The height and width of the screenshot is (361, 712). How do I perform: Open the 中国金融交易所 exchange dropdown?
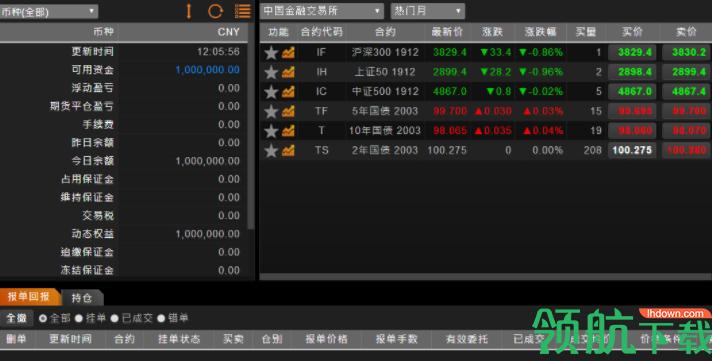pyautogui.click(x=322, y=11)
